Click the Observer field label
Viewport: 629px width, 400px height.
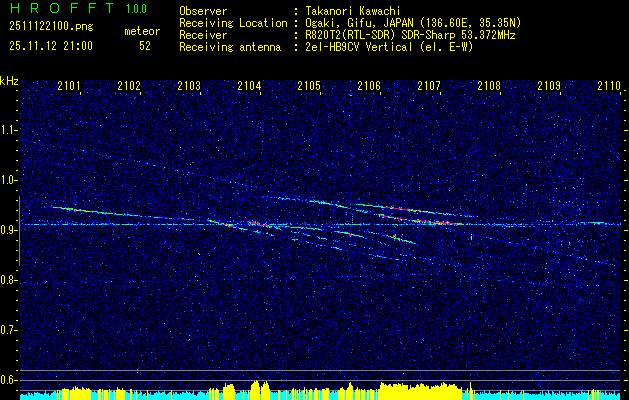tap(203, 11)
